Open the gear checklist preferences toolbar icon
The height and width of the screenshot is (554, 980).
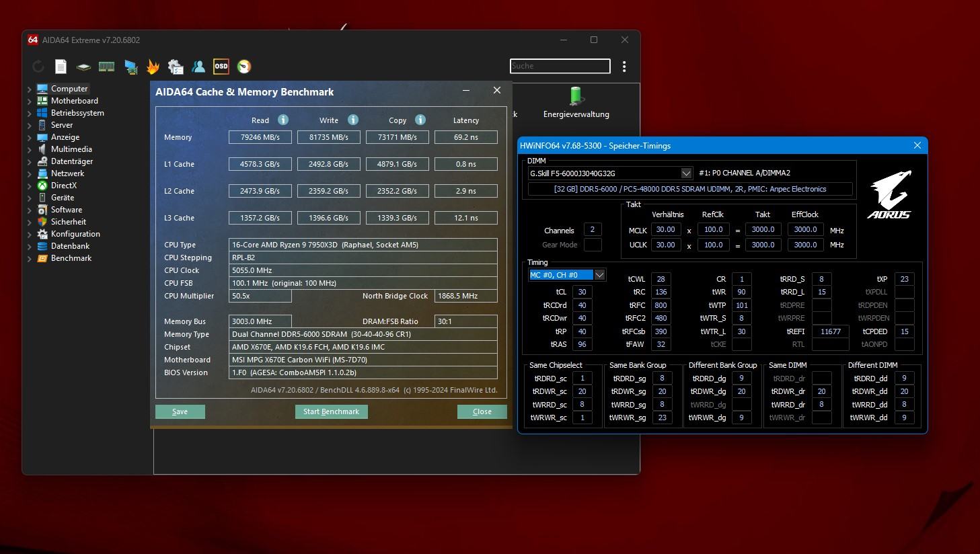click(x=176, y=67)
